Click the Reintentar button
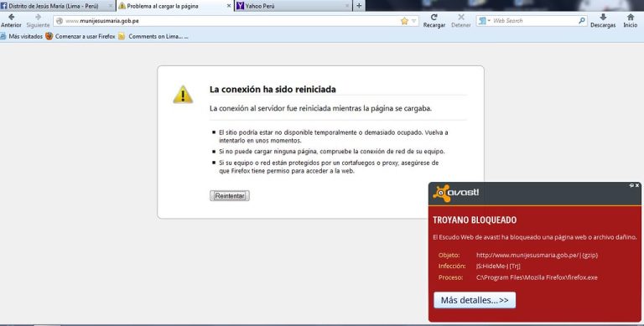This screenshot has height=326, width=644. click(x=230, y=196)
